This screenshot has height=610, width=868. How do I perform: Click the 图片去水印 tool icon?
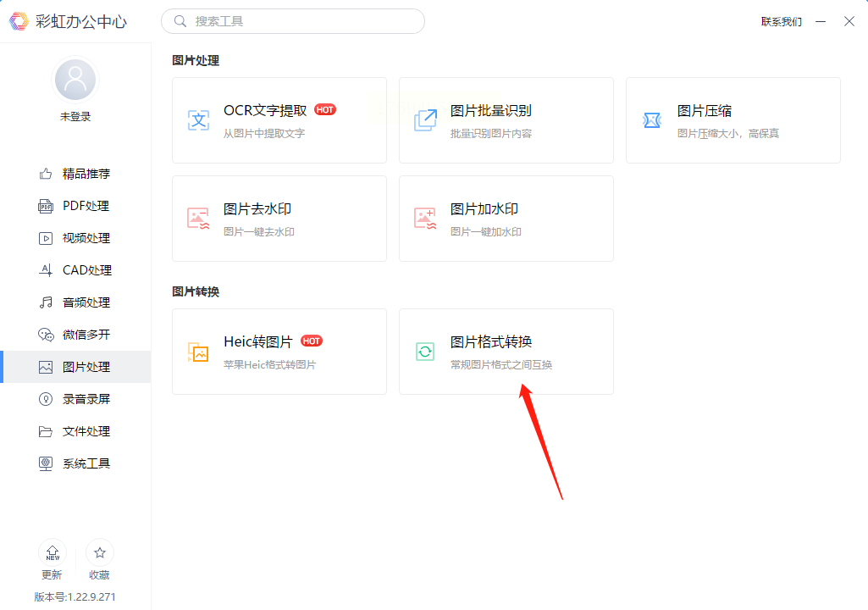click(x=198, y=219)
